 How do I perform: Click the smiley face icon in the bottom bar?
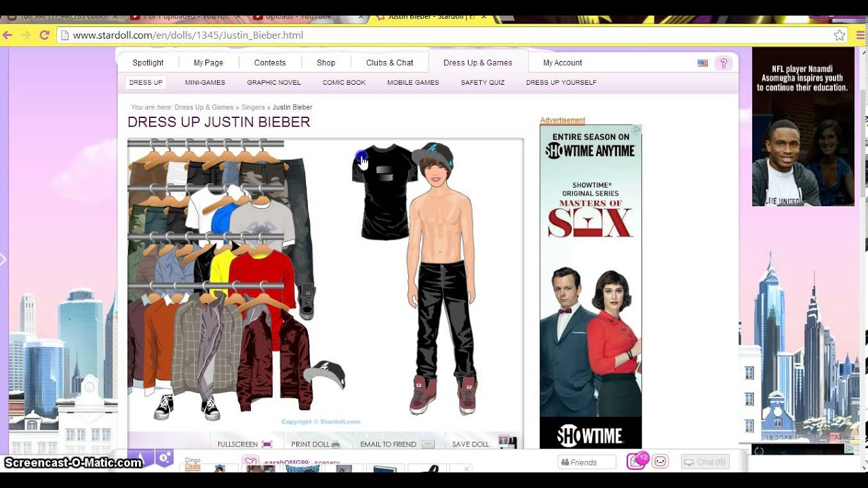660,462
